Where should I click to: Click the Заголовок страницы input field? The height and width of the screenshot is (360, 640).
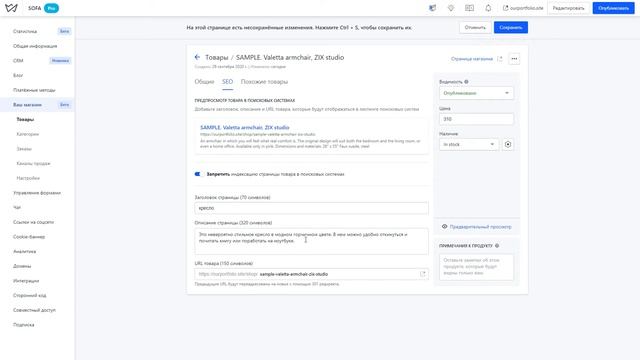click(311, 208)
